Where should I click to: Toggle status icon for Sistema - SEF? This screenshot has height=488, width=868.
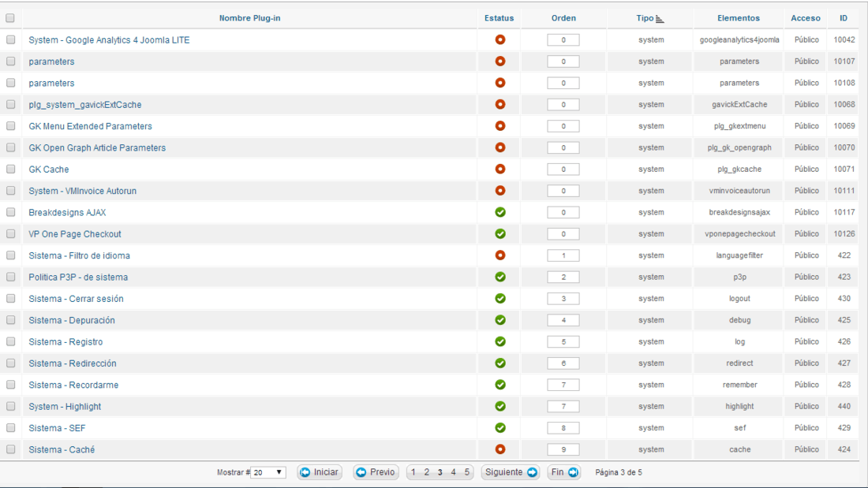[x=499, y=428]
